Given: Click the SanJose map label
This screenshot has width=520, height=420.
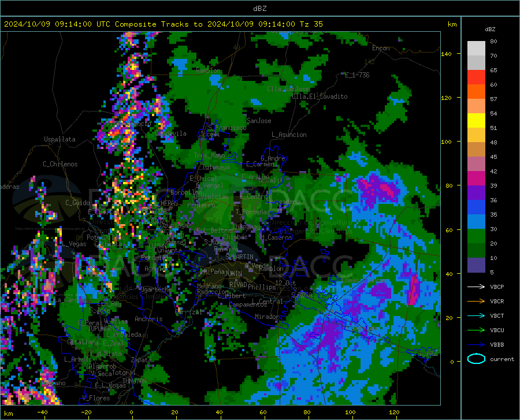Looking at the screenshot, I should coord(259,121).
